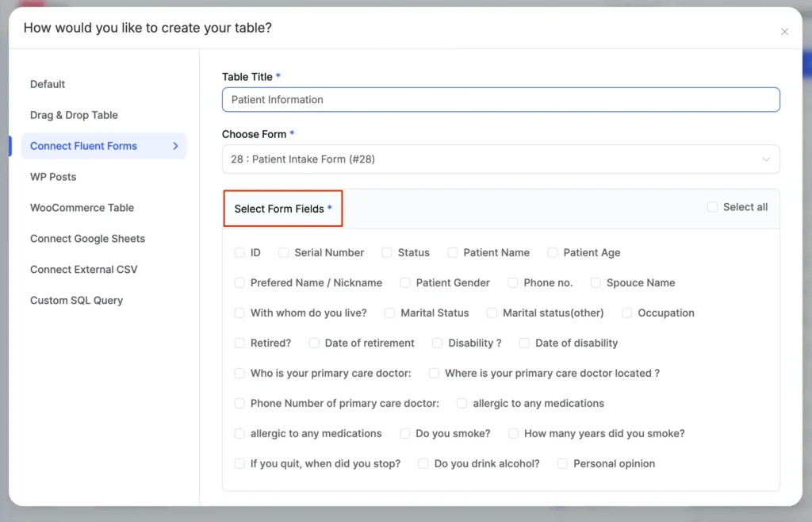812x522 pixels.
Task: Select the Serial Number field checkbox
Action: (x=284, y=253)
